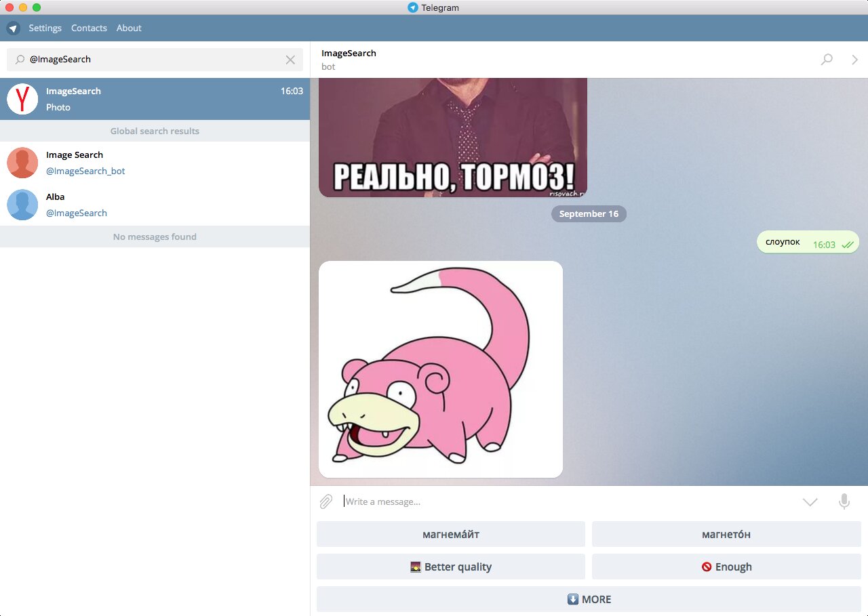868x616 pixels.
Task: Click the microphone voice message icon
Action: 844,501
